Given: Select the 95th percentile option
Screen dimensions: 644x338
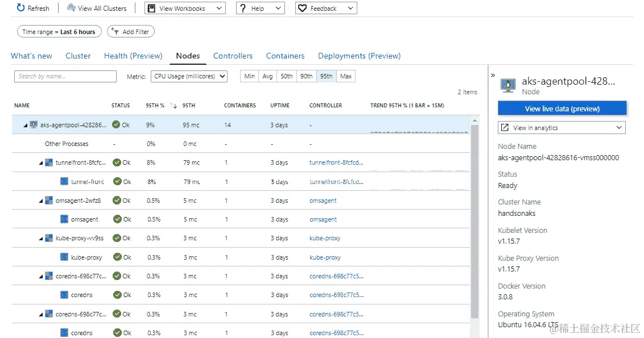Looking at the screenshot, I should point(327,76).
